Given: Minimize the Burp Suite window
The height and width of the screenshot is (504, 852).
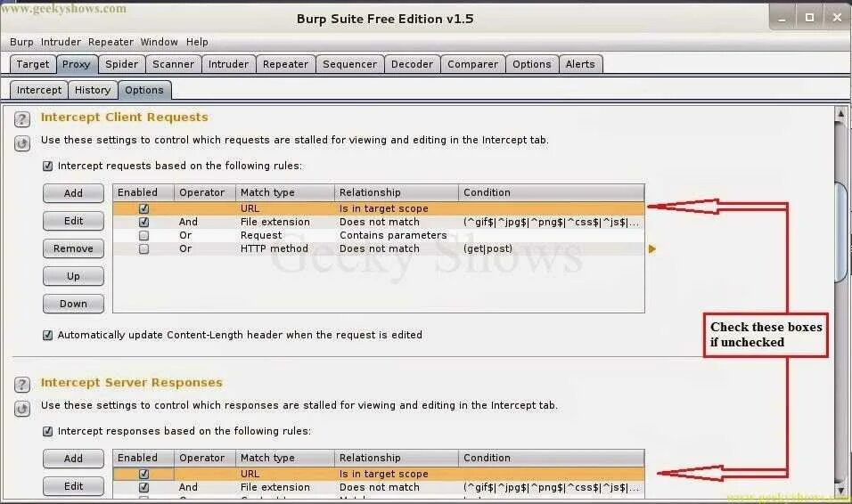Looking at the screenshot, I should click(782, 18).
